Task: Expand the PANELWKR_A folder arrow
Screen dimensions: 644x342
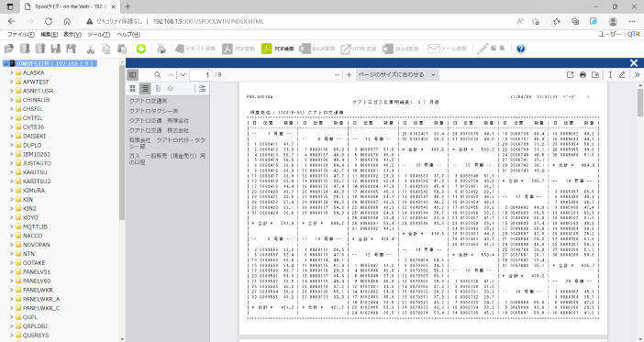Action: 12,299
